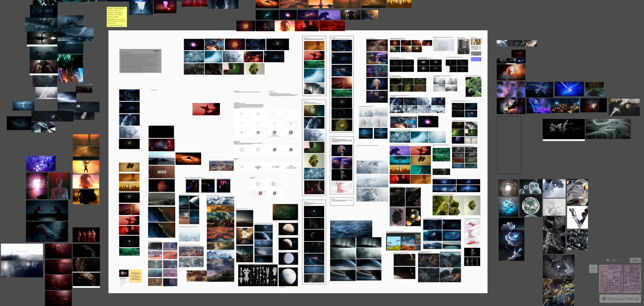Select the orange sticky note at bottom-left
The image size is (644, 306).
tap(135, 276)
